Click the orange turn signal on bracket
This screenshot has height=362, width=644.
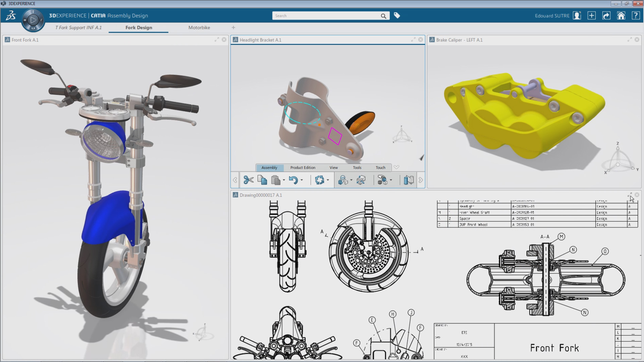361,122
